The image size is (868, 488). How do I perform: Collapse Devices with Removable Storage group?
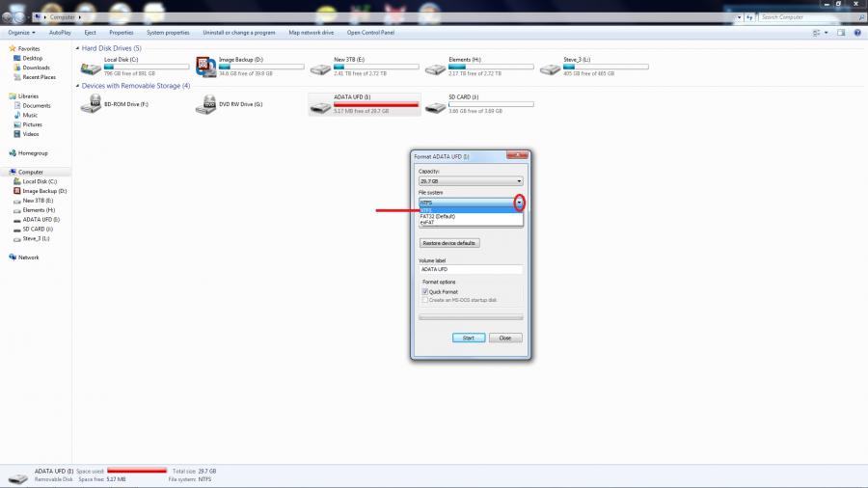tap(77, 86)
